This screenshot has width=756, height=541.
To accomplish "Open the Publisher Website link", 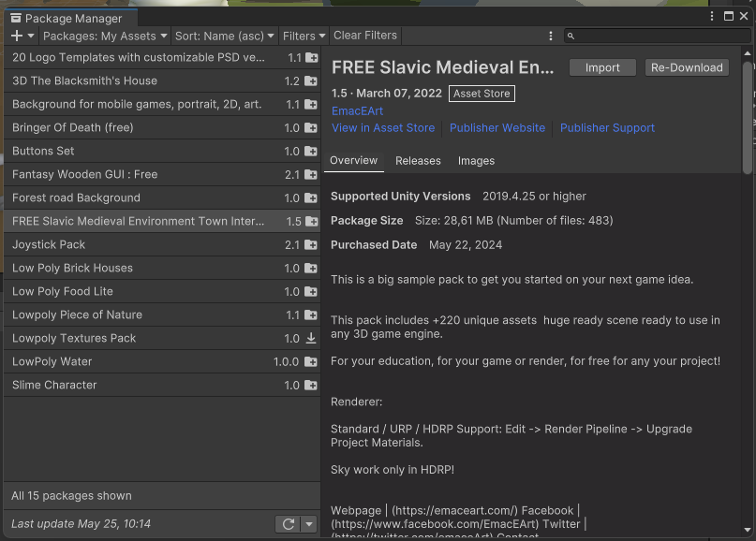I will (x=497, y=128).
